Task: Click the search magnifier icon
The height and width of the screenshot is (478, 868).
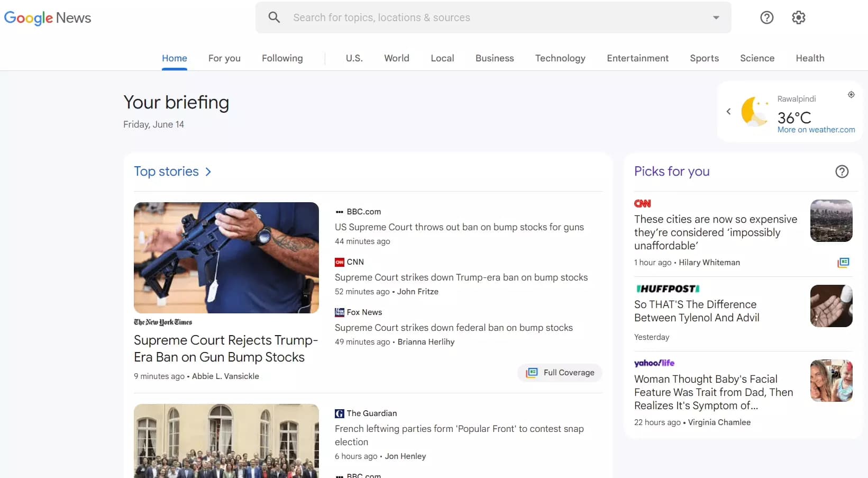Action: pyautogui.click(x=274, y=17)
